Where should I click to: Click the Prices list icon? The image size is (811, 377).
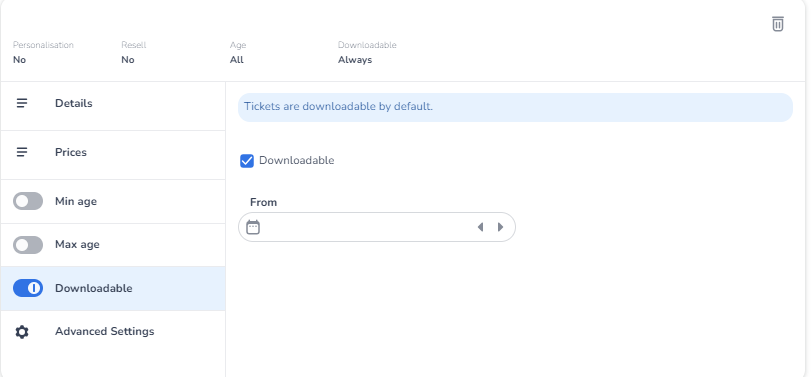22,152
